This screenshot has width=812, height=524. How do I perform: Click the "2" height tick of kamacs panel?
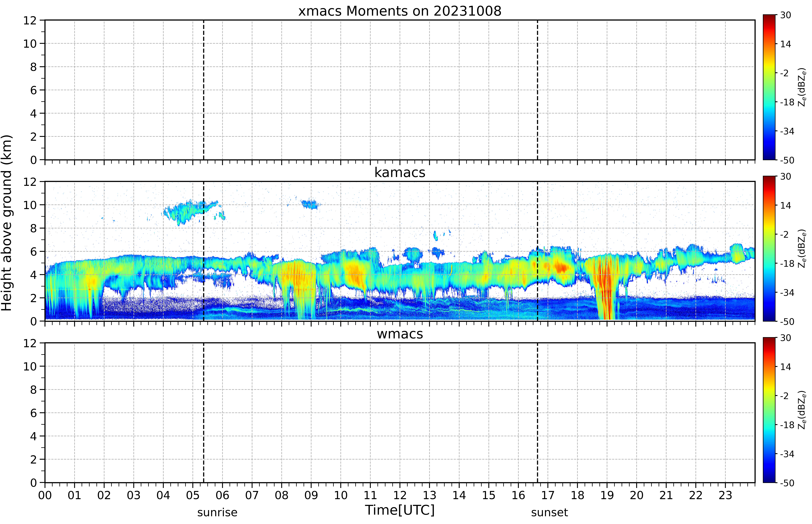click(33, 298)
